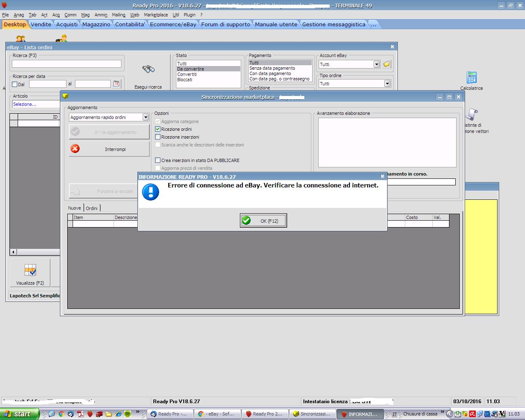Close the INFORMAZIONE READY PRO dialog
The image size is (525, 420).
[x=382, y=176]
